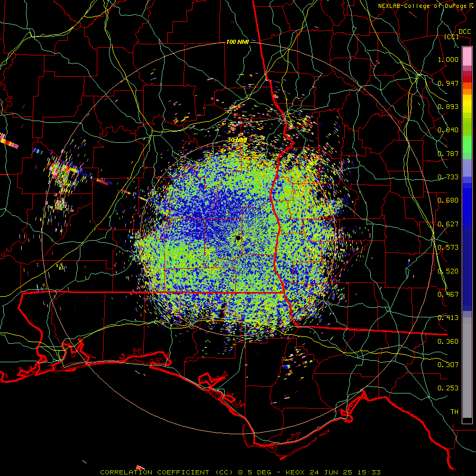Select the 0.947 legend value
This screenshot has width=476, height=476.
[448, 83]
